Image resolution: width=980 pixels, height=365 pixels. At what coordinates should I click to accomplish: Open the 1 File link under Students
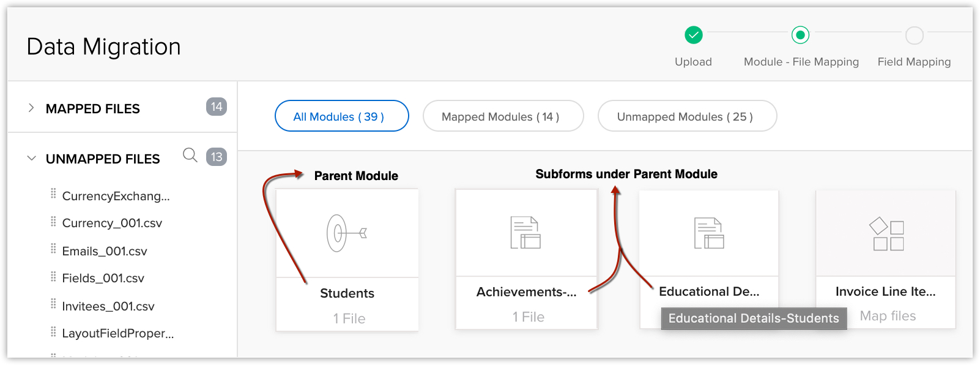(349, 318)
